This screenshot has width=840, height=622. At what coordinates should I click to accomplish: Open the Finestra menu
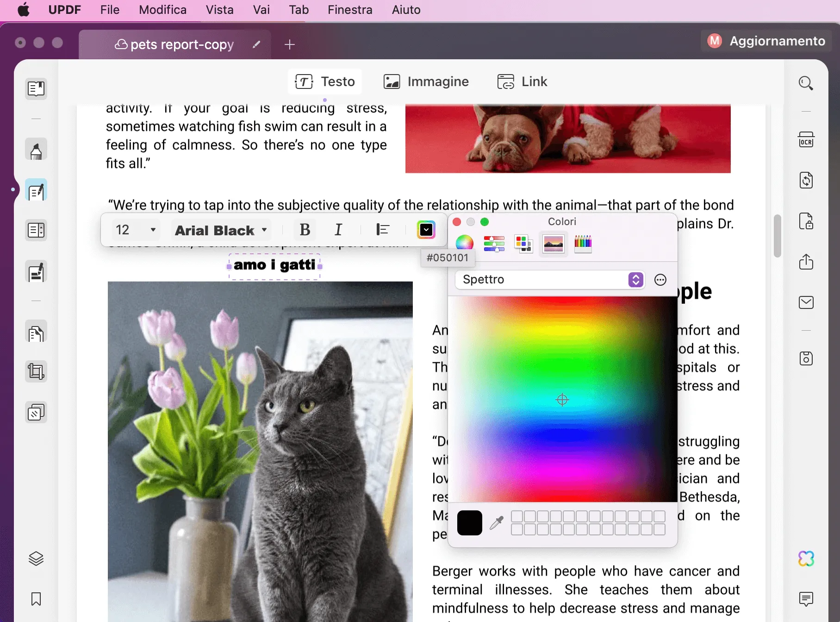(x=350, y=10)
